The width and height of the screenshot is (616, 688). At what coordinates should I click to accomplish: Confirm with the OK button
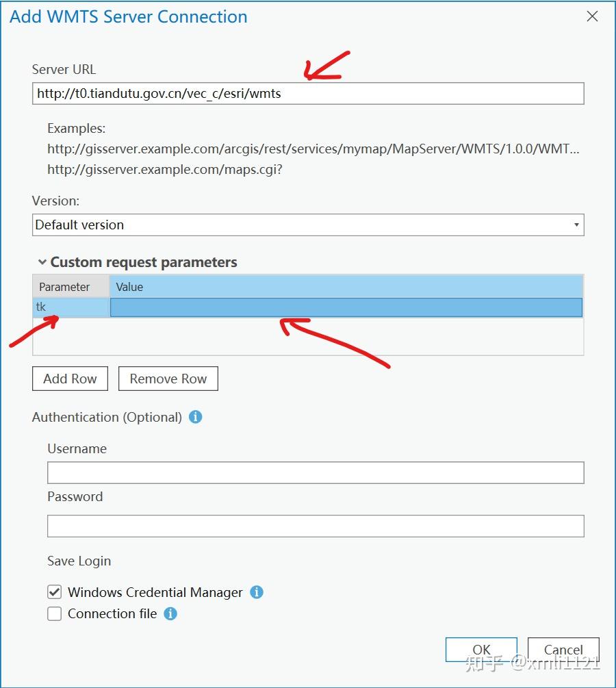[x=481, y=650]
